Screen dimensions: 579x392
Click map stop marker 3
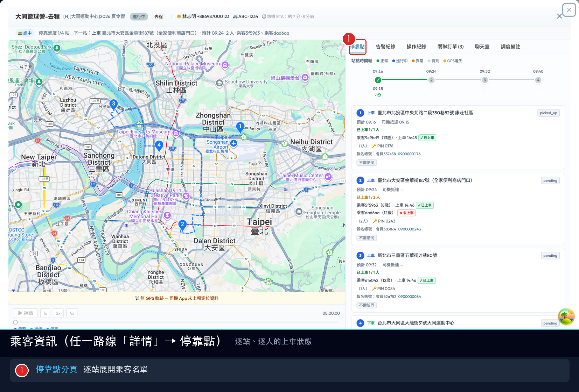(x=113, y=105)
